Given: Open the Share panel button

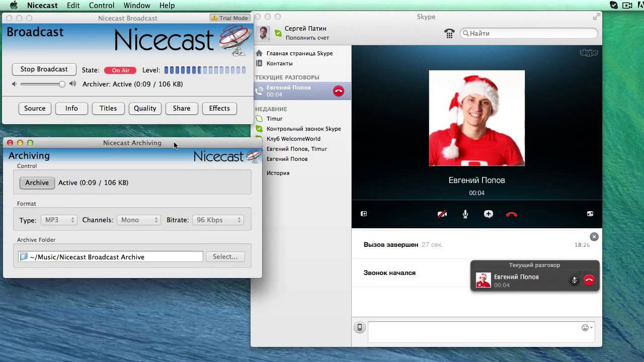Looking at the screenshot, I should pos(182,108).
